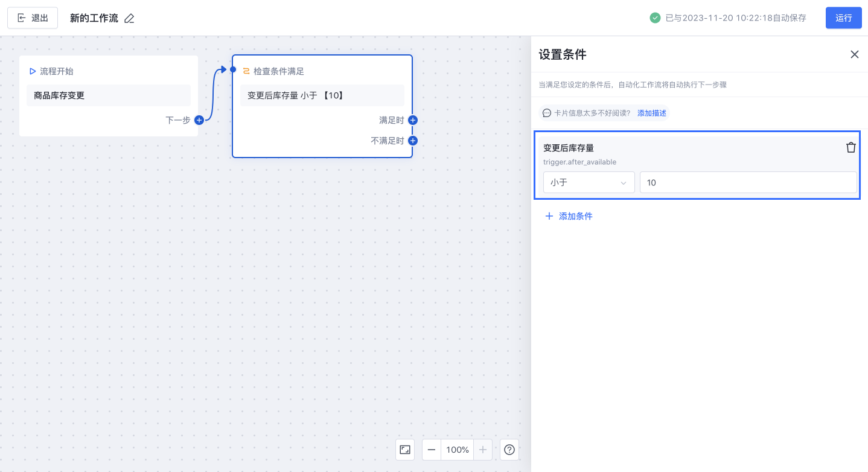The height and width of the screenshot is (472, 868).
Task: Zoom out the canvas with minus button
Action: coord(432,450)
